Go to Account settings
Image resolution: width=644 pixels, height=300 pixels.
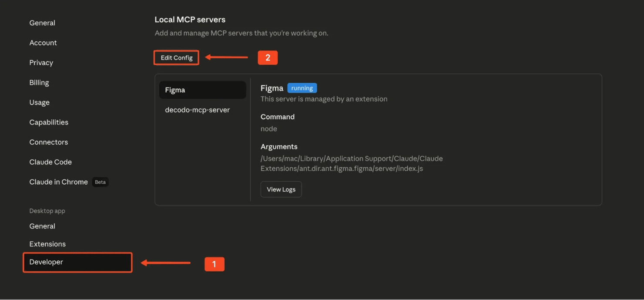[43, 43]
